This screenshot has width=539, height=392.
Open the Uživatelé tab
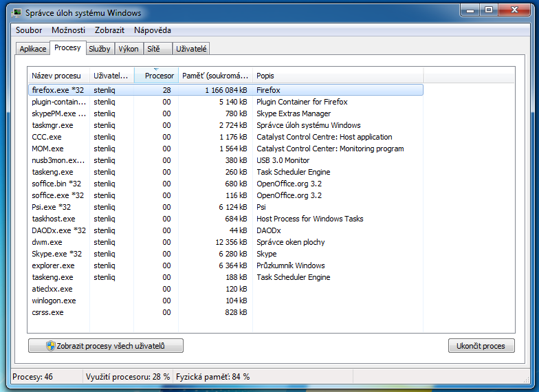(191, 49)
